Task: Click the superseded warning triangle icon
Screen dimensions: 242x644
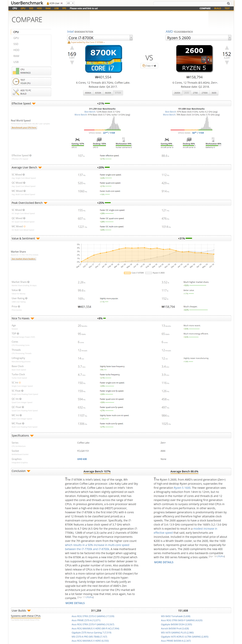Action: pyautogui.click(x=69, y=42)
